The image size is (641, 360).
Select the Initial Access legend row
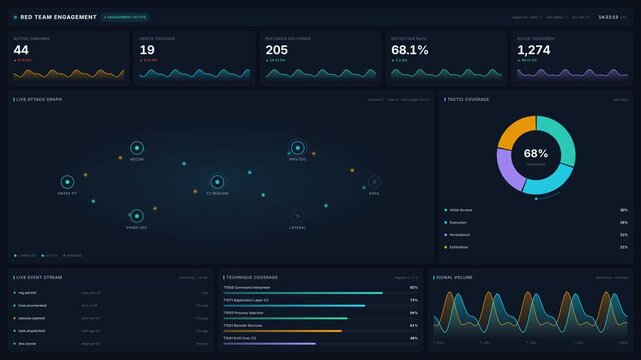(x=536, y=210)
